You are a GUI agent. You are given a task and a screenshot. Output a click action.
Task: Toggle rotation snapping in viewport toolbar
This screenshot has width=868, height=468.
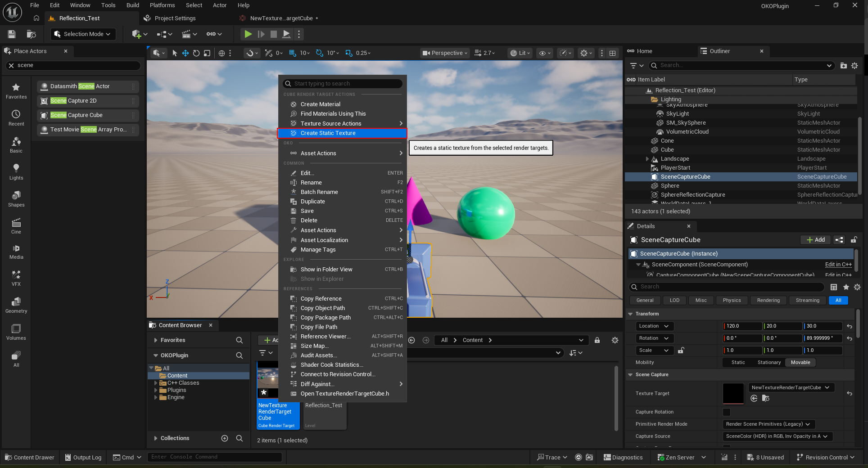point(319,53)
